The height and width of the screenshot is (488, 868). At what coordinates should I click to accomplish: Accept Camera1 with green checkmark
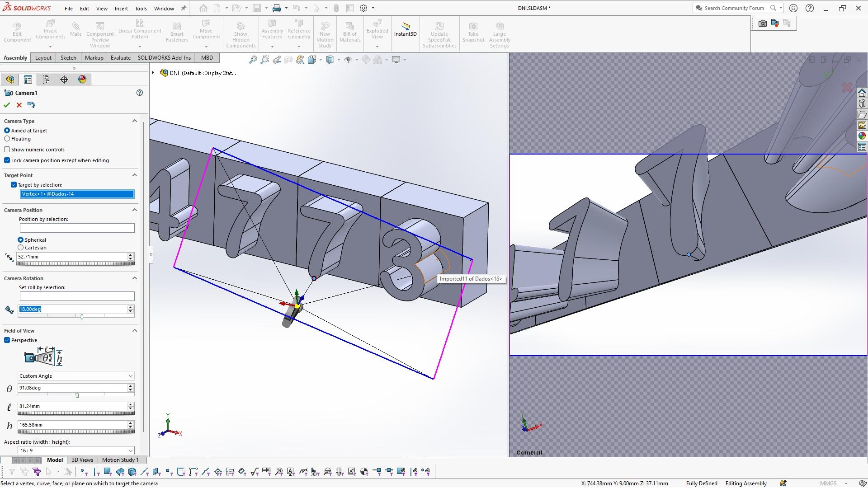(x=7, y=105)
